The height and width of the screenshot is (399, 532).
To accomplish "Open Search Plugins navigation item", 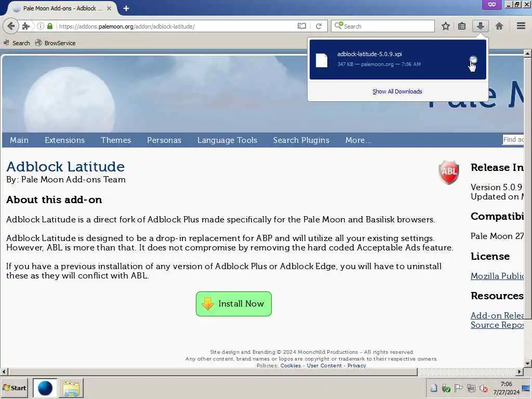I will tap(301, 140).
